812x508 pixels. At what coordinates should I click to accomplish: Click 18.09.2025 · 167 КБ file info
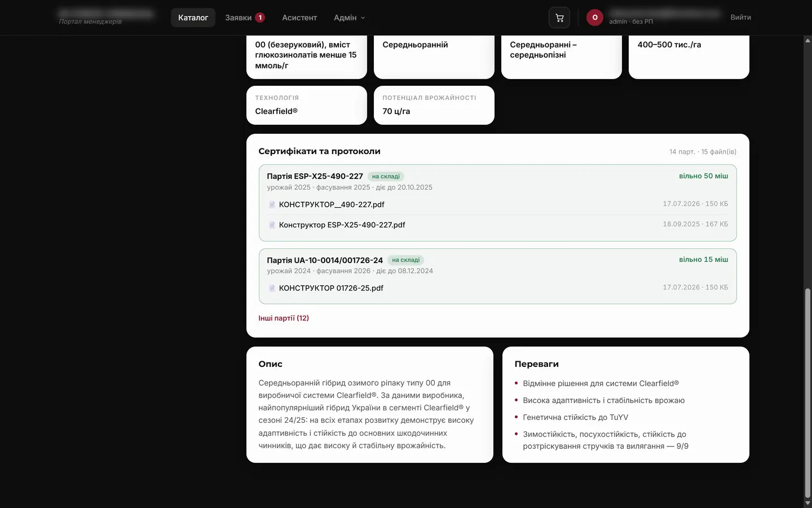pos(695,224)
